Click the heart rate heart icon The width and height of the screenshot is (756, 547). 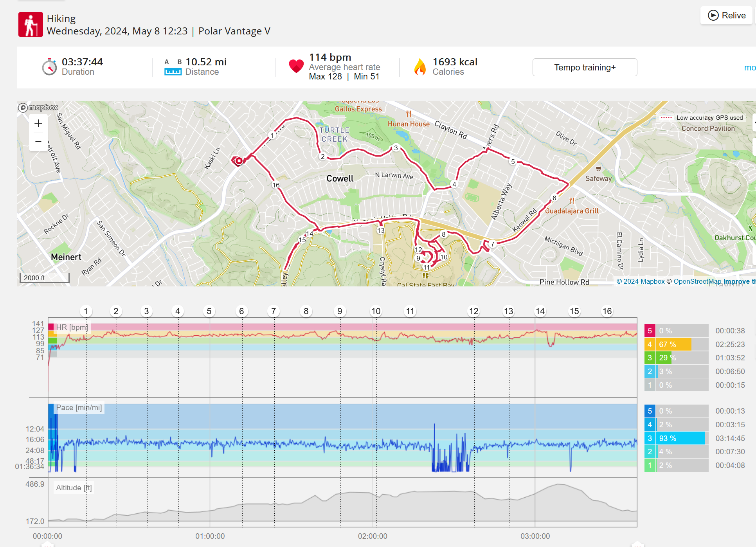click(x=296, y=66)
